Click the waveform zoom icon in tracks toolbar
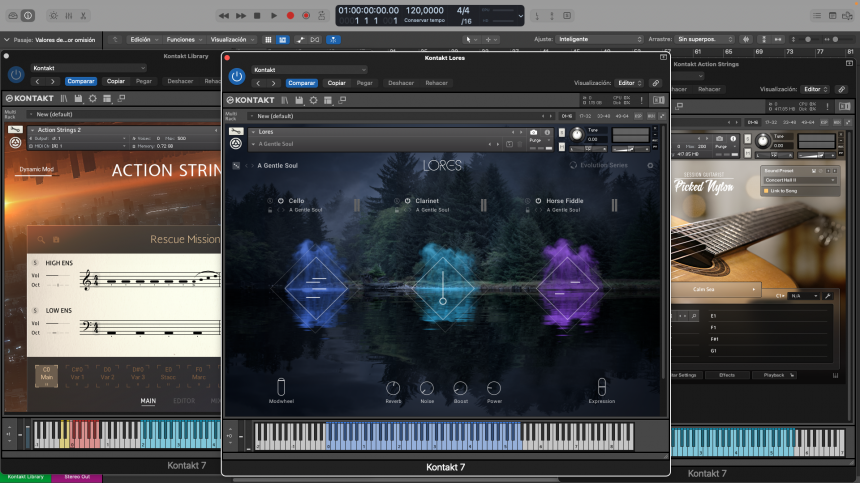This screenshot has height=483, width=860. point(746,39)
